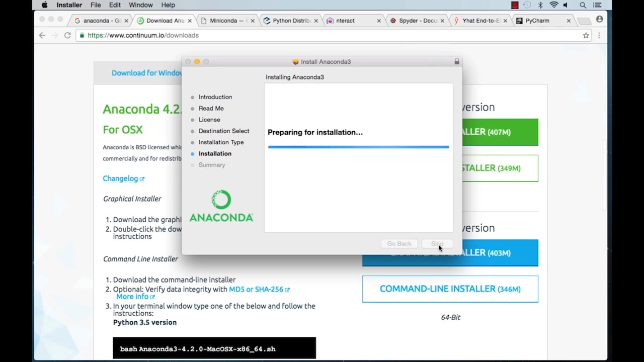Click the continuum.io/downloads address bar
644x362 pixels.
pos(334,35)
